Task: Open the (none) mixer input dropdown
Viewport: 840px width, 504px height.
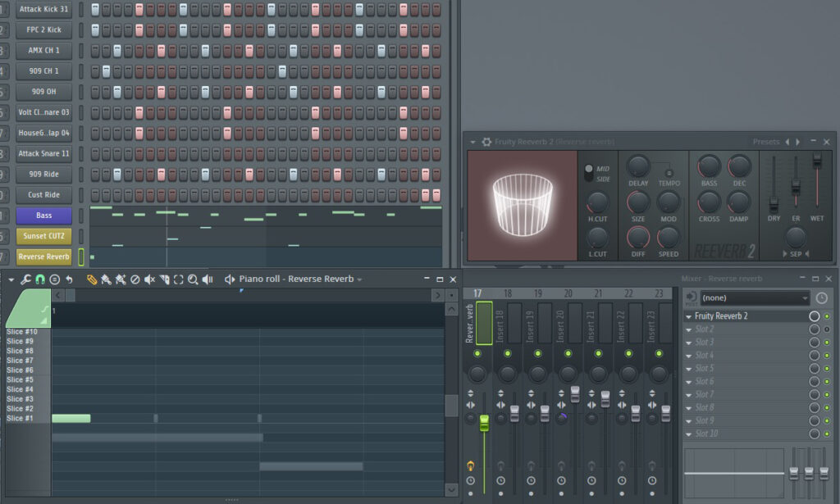Action: tap(754, 298)
